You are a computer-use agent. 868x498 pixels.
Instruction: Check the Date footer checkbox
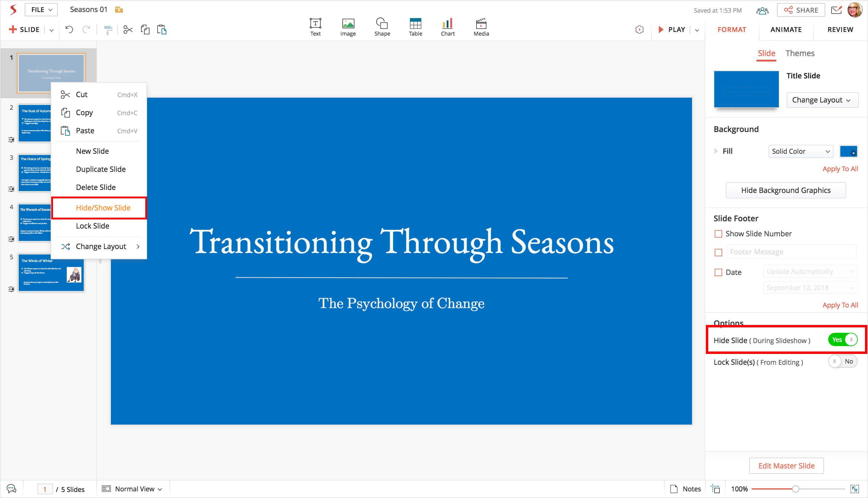pos(718,273)
